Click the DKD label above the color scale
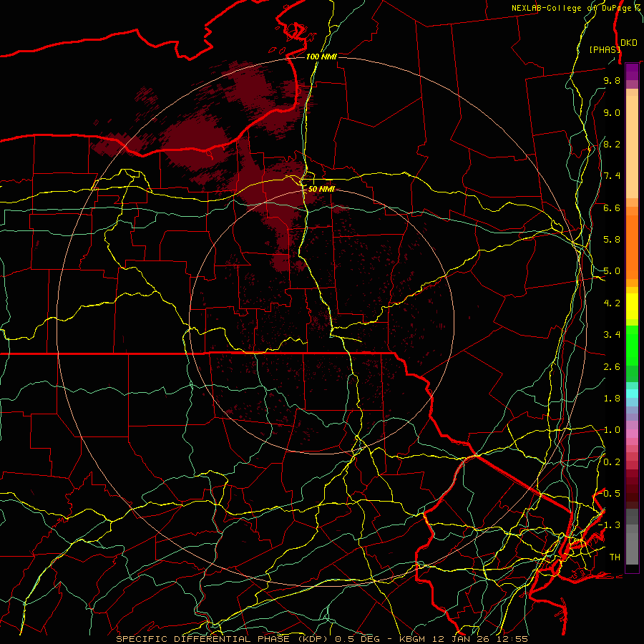The image size is (644, 644). pyautogui.click(x=629, y=43)
